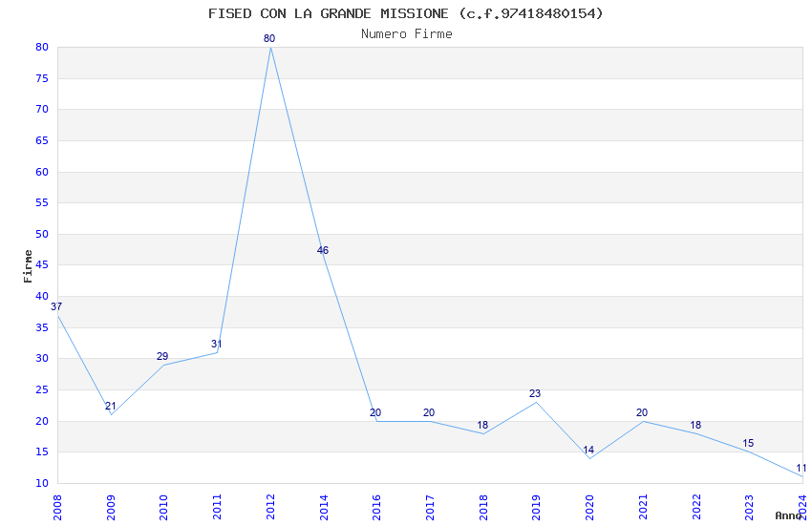Viewport: 812px width, 525px height.
Task: Click the y-axis value 80
Action: click(x=42, y=47)
